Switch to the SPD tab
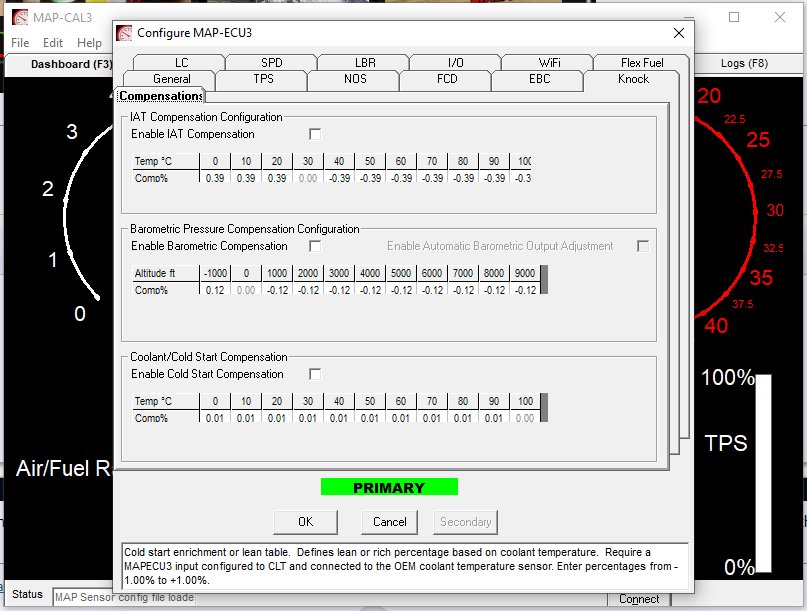Image resolution: width=807 pixels, height=611 pixels. click(x=272, y=62)
